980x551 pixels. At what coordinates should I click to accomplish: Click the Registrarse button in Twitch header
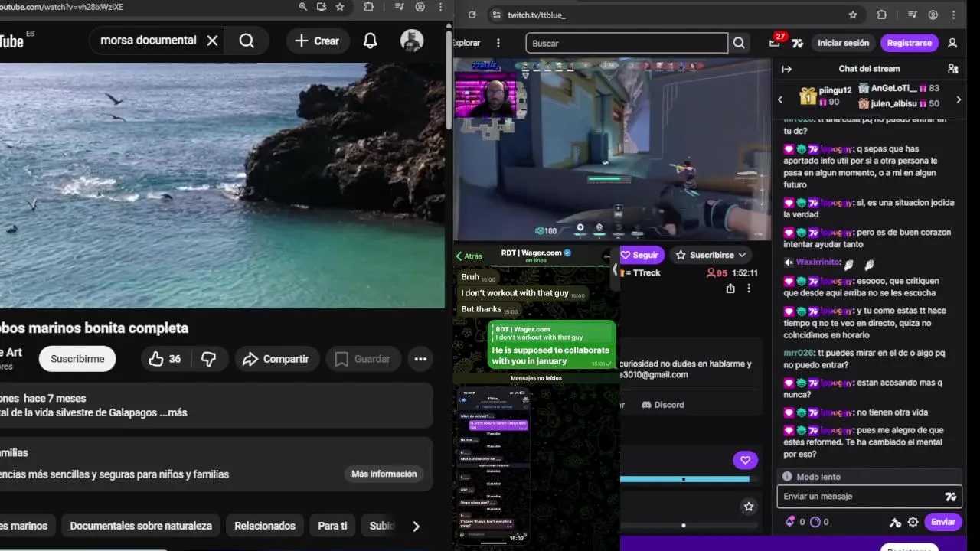click(910, 43)
